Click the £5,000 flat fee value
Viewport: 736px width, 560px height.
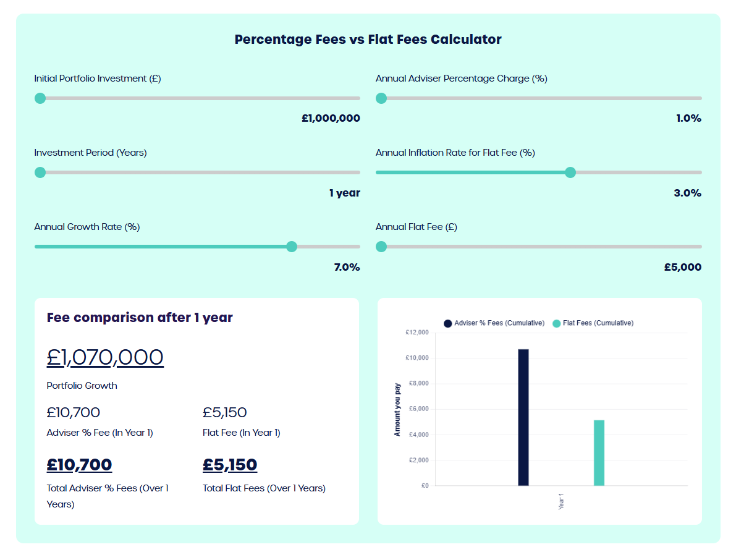tap(683, 267)
